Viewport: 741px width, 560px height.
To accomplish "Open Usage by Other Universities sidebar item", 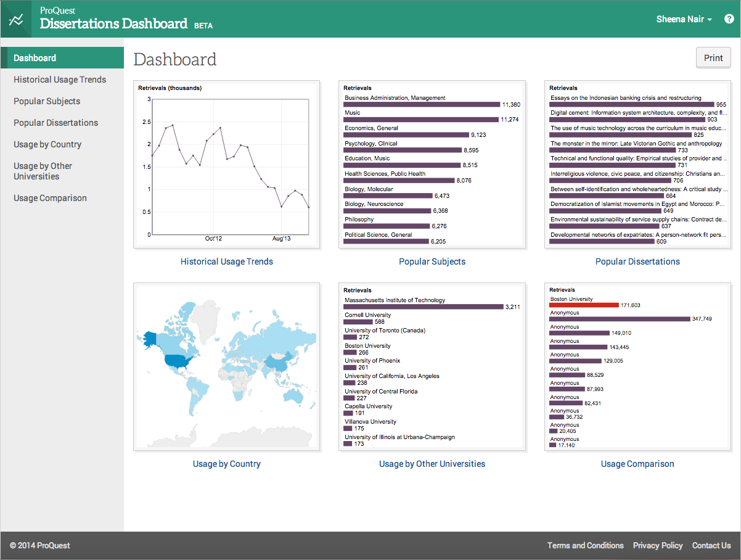I will click(43, 171).
